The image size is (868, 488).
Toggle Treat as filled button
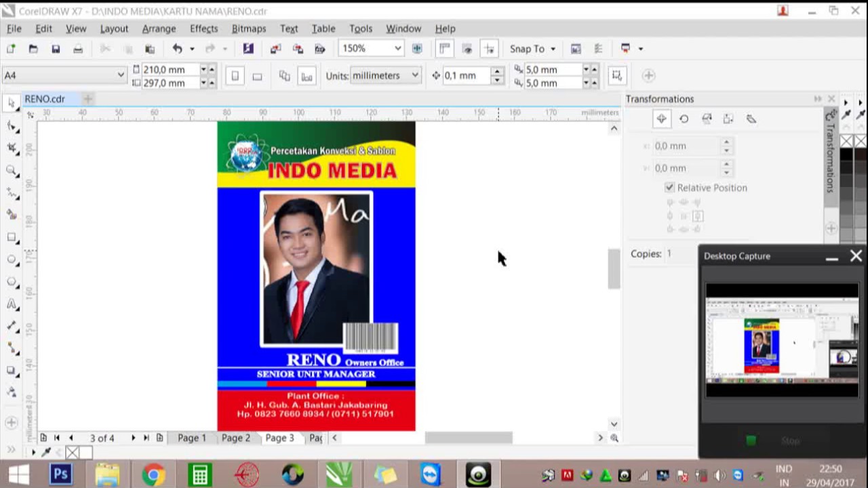pyautogui.click(x=616, y=76)
